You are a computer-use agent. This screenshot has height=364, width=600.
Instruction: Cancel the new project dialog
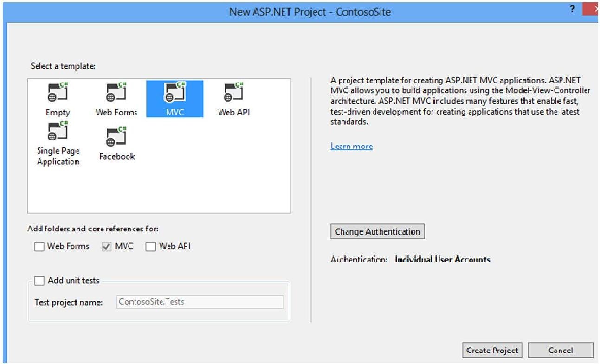click(x=560, y=351)
